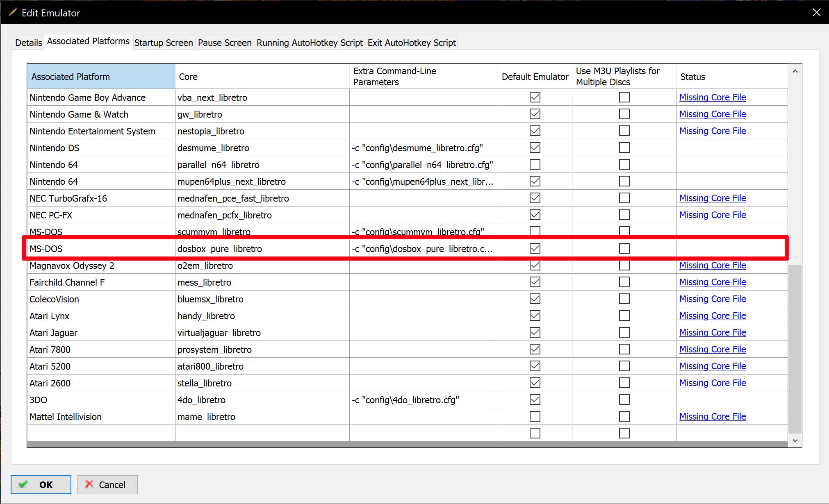Screen dimensions: 829x504
Task: Uncheck Default Emulator for dosbox_pure_libretro row
Action: click(x=535, y=248)
